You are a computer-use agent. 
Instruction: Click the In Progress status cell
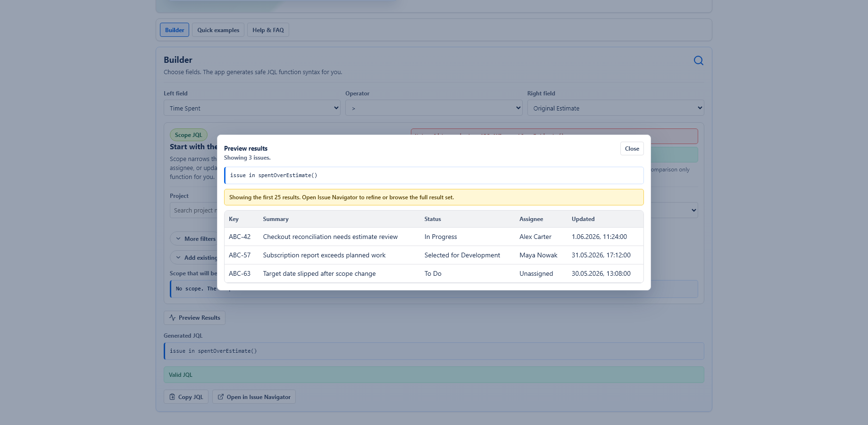441,237
